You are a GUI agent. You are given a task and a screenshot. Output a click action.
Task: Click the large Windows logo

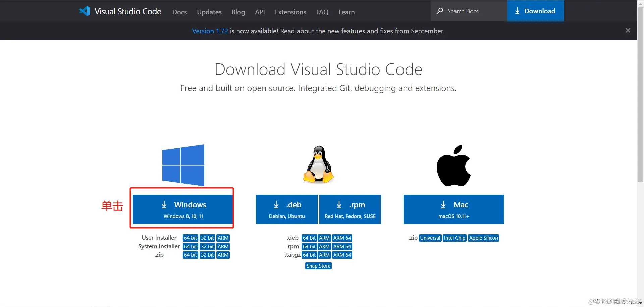[x=183, y=165]
